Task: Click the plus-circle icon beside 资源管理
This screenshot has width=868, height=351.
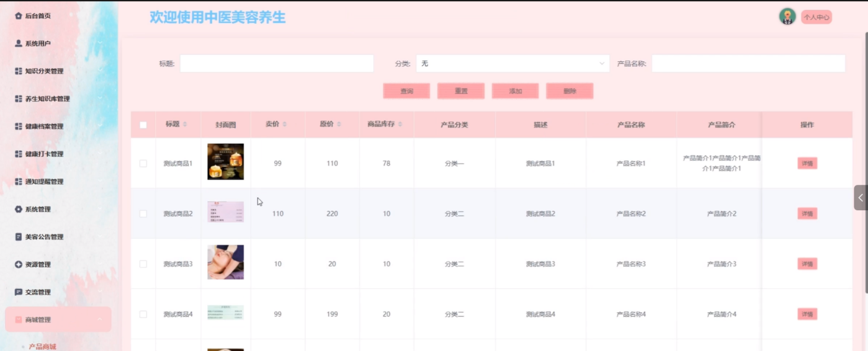Action: 19,264
